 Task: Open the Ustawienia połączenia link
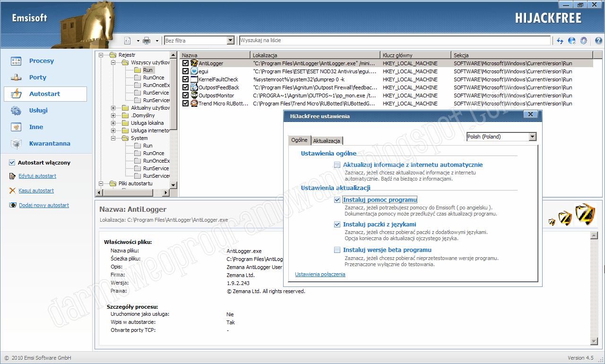point(320,274)
